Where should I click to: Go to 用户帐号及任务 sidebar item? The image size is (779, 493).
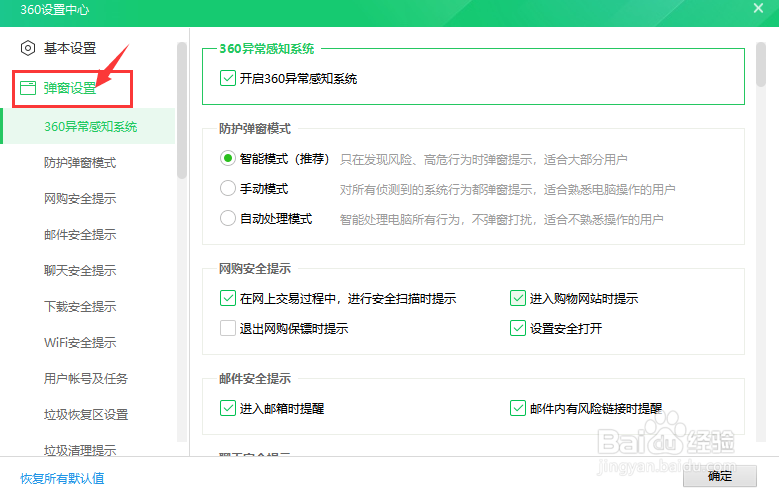tap(86, 378)
